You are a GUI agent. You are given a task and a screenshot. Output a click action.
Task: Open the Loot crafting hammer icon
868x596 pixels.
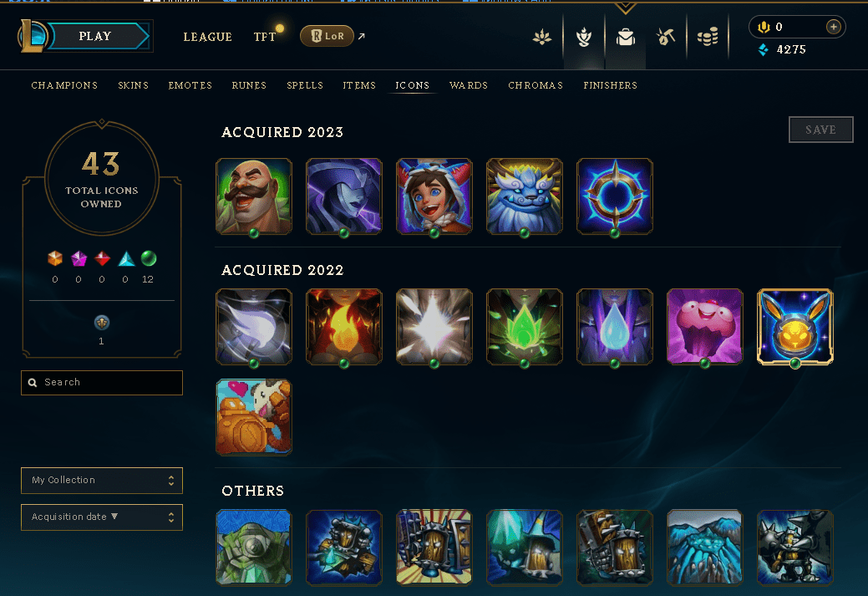665,37
